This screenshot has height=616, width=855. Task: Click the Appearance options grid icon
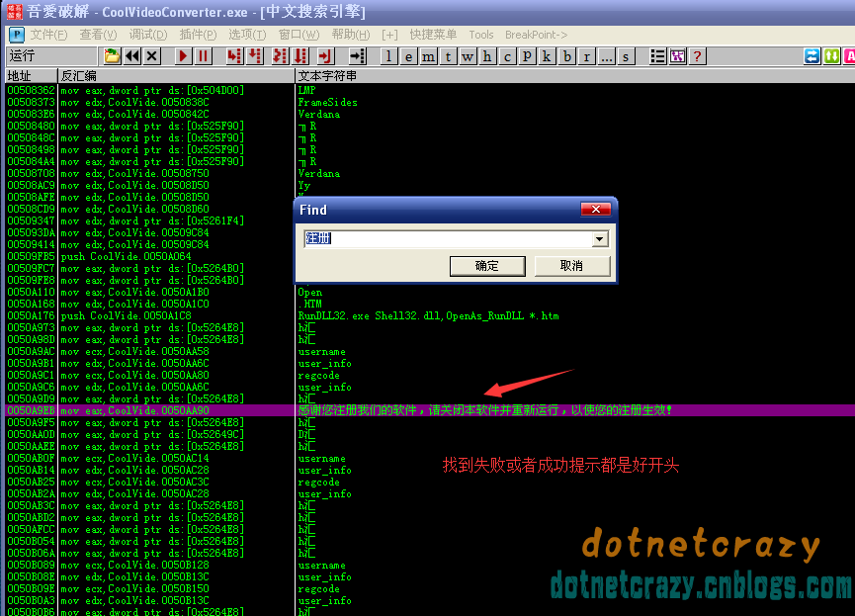coord(678,56)
